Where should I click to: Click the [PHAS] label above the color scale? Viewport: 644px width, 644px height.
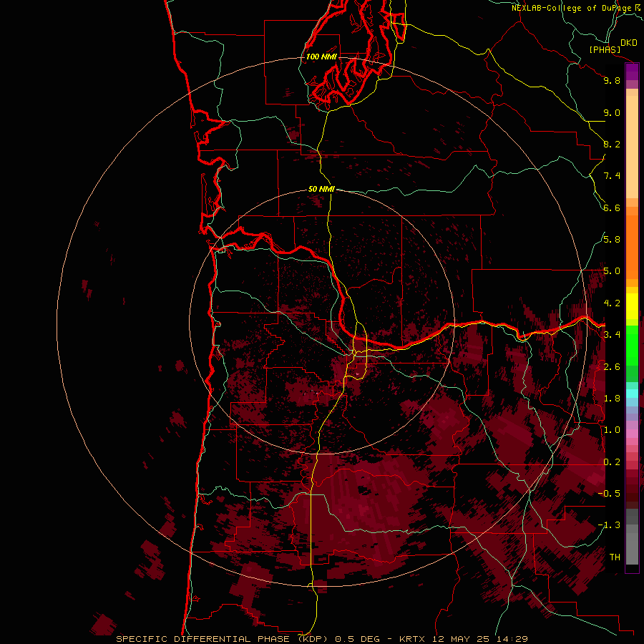click(605, 50)
